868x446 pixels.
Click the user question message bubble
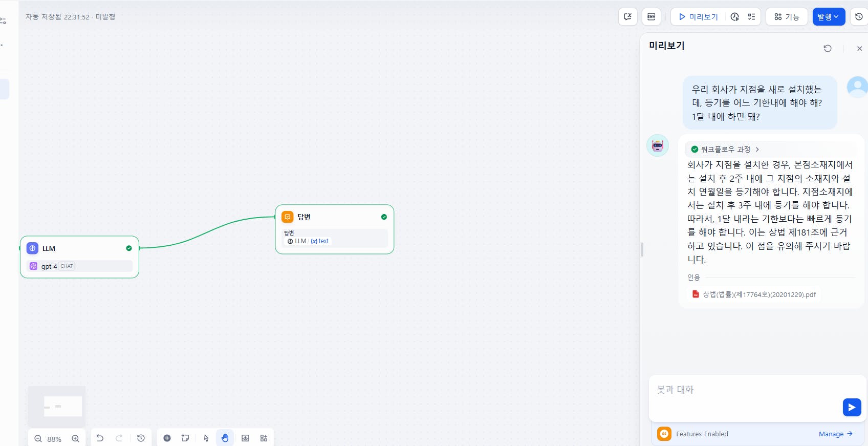point(759,103)
